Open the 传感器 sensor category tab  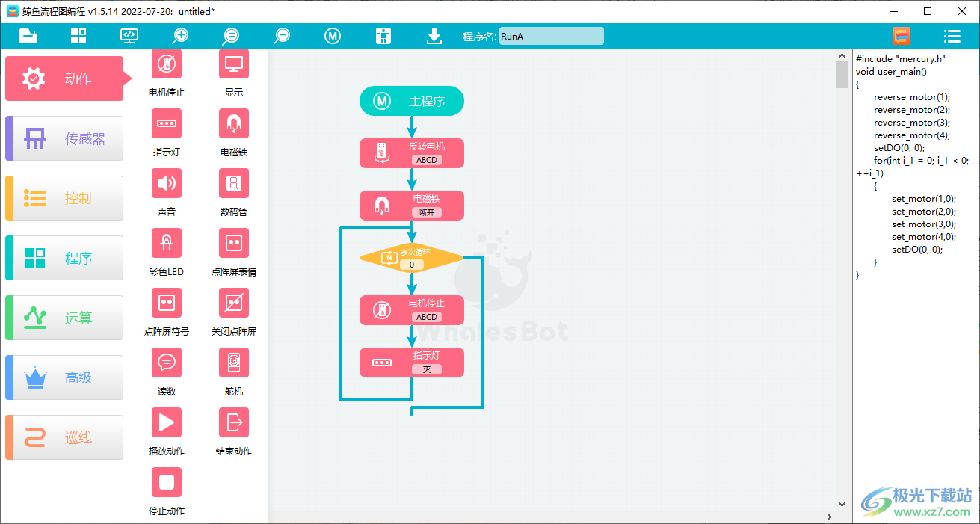tap(64, 138)
